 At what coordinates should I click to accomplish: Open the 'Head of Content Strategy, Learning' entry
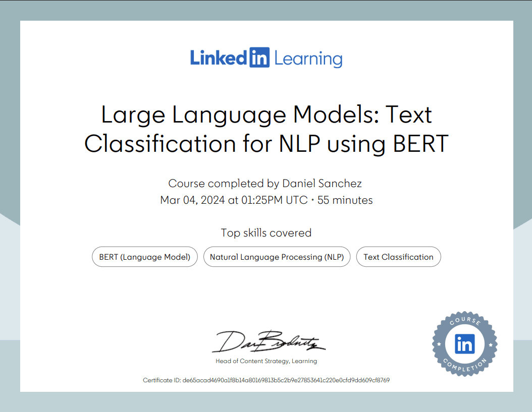(266, 361)
